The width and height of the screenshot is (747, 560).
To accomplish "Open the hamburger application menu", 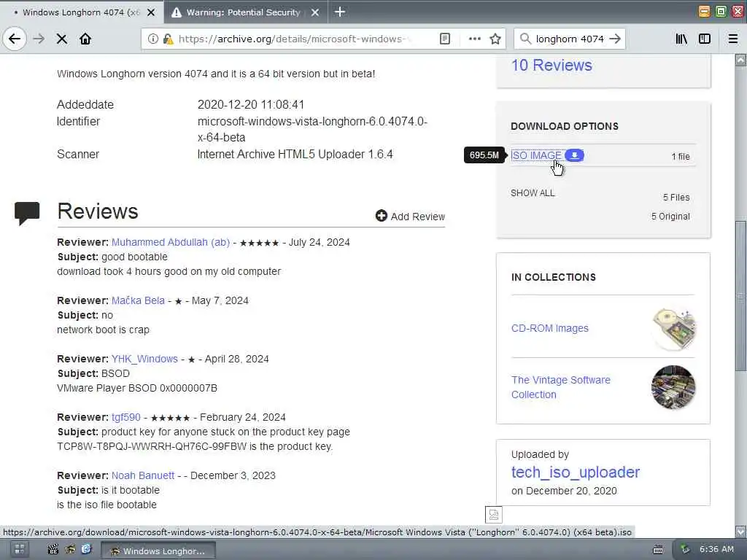I will coord(733,39).
